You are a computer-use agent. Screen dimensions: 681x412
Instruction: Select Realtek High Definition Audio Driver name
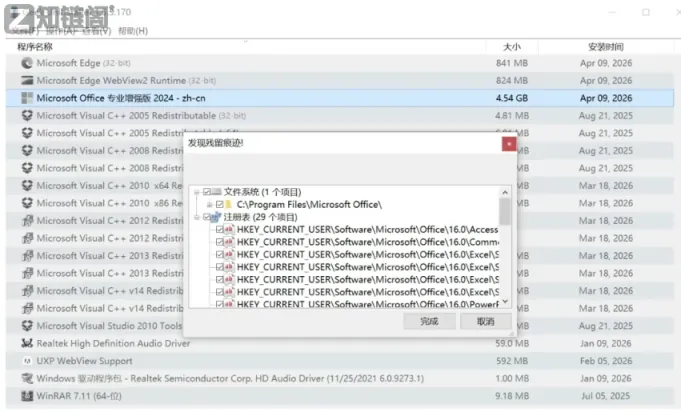pyautogui.click(x=113, y=343)
